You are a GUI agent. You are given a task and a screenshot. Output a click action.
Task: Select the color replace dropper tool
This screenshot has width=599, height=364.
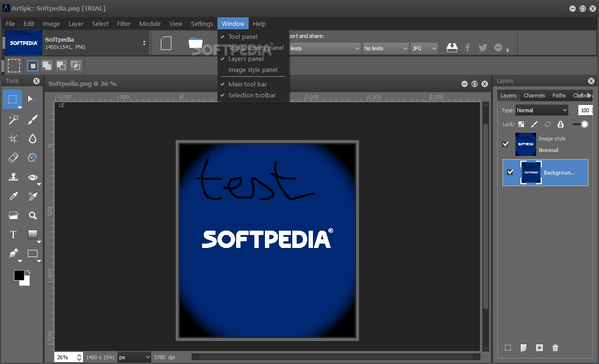32,196
